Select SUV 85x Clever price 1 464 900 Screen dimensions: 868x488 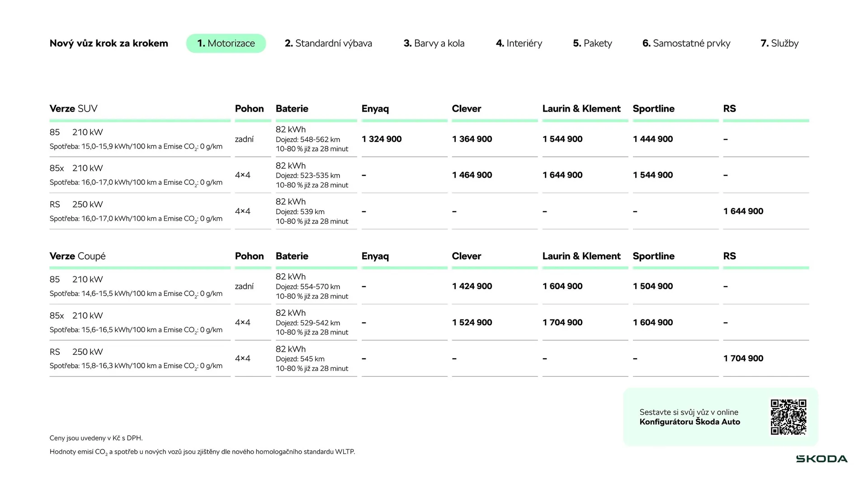[x=472, y=175]
